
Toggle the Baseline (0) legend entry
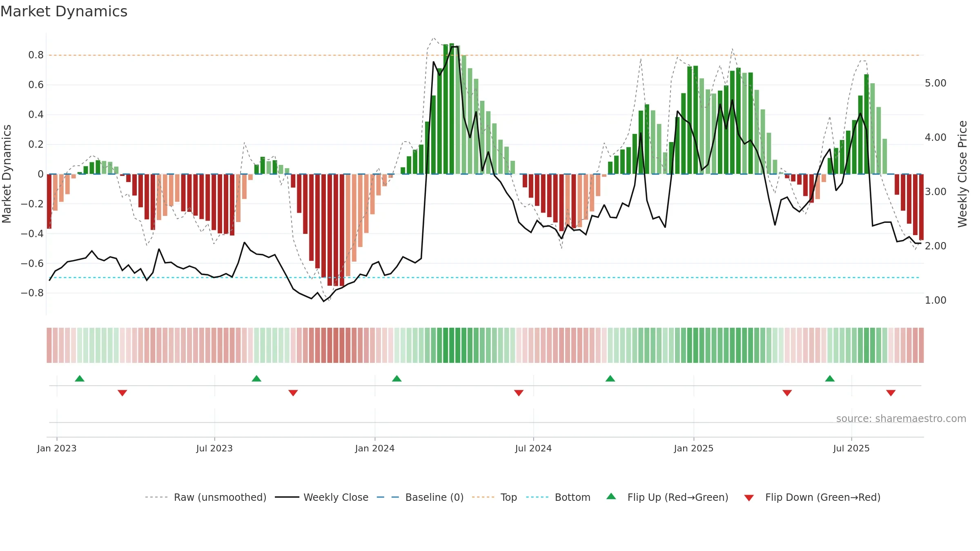pos(420,497)
